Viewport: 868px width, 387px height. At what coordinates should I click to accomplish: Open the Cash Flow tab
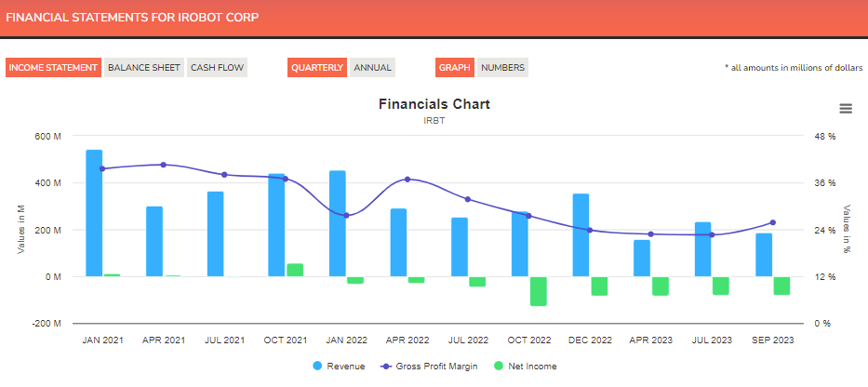point(217,68)
